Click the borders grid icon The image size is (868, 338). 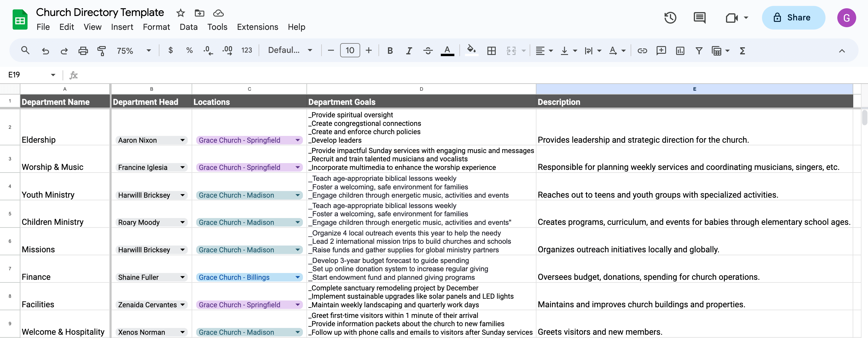[491, 51]
